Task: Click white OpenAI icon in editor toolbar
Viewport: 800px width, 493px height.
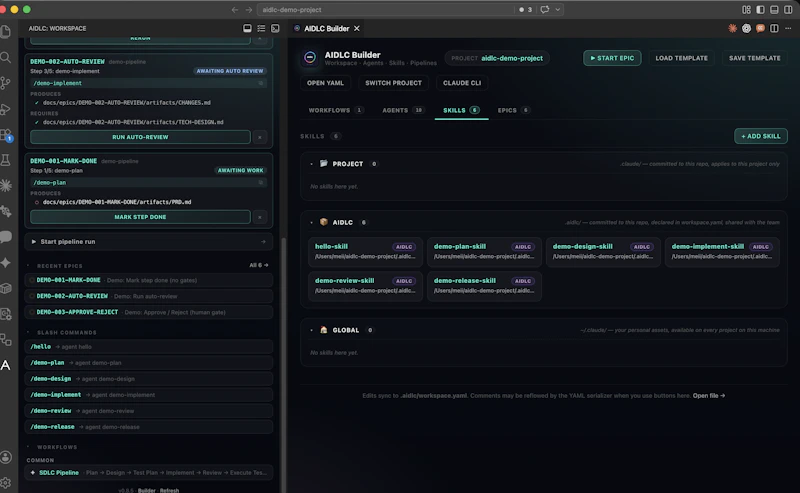Action: pos(746,29)
